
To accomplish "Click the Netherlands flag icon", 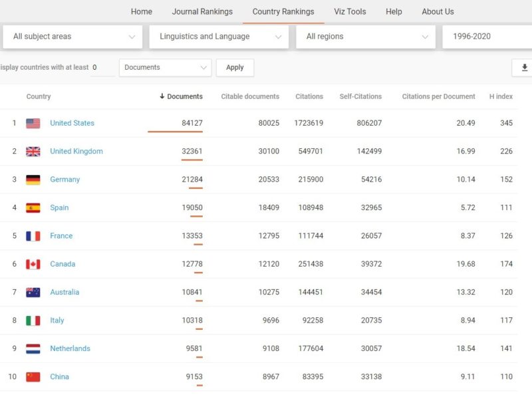I will click(33, 348).
